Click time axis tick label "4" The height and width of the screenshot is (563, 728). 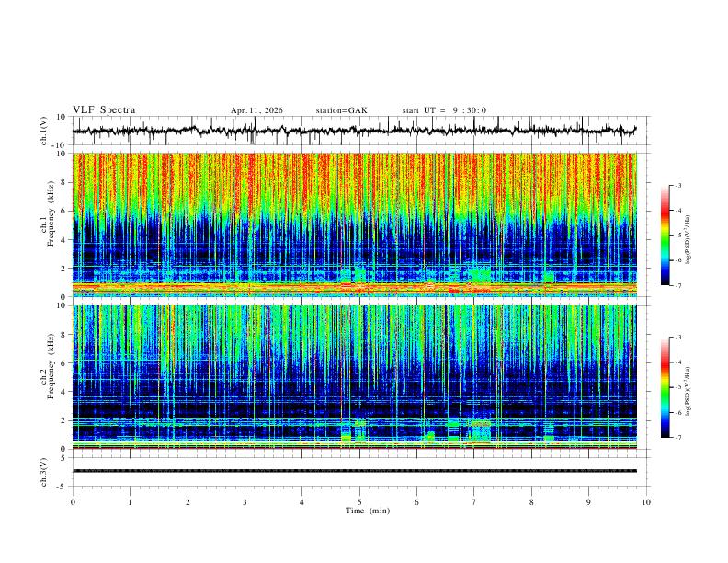coord(301,502)
